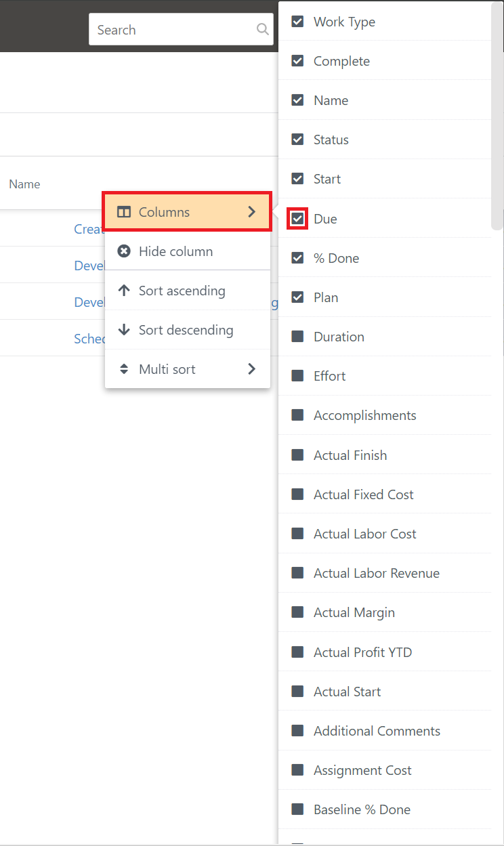The image size is (504, 846).
Task: Click the Columns table icon
Action: (124, 212)
